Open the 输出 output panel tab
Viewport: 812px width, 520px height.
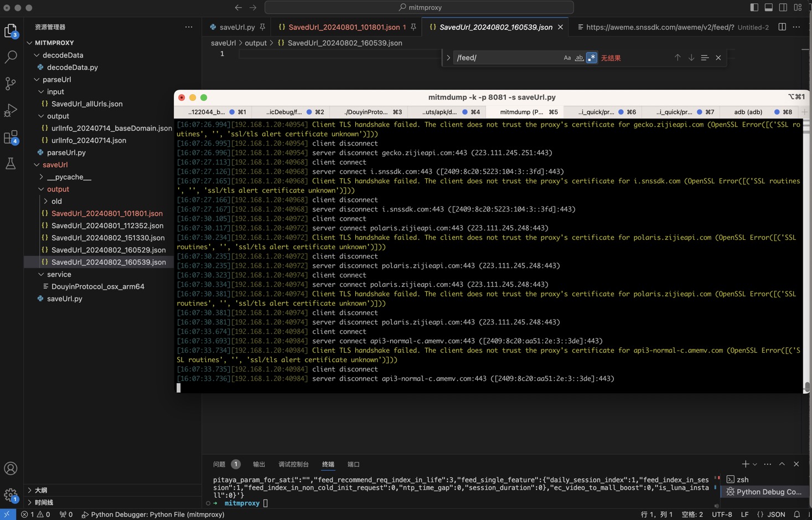(259, 464)
